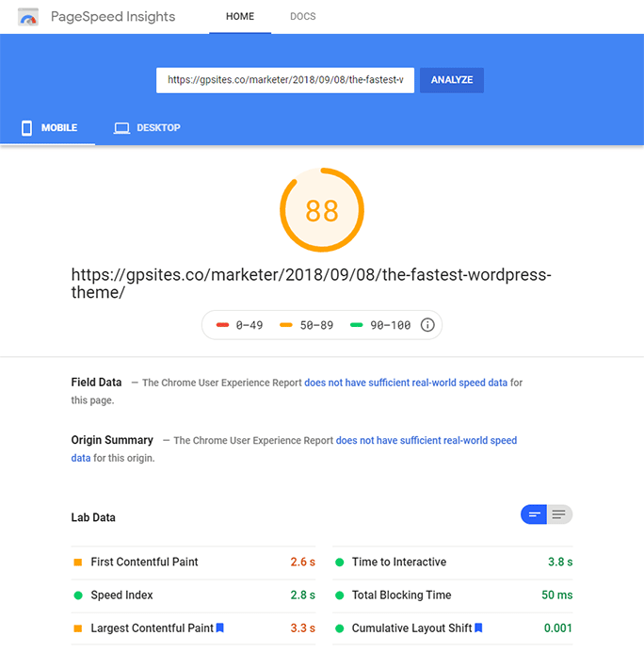Click the score gauge showing 88
The height and width of the screenshot is (652, 644).
click(322, 210)
